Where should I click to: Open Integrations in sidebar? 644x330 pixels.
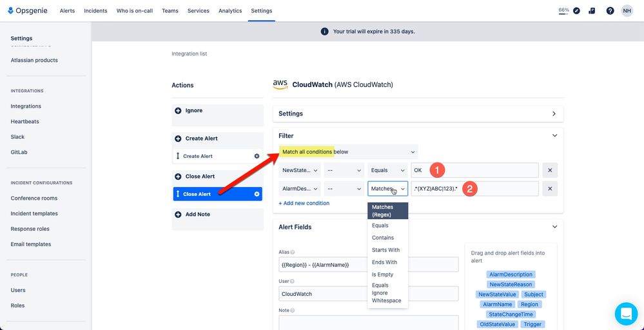click(26, 106)
